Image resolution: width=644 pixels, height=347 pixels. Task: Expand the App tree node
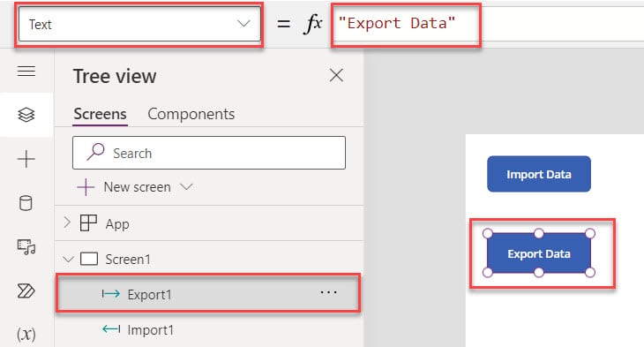click(x=67, y=223)
